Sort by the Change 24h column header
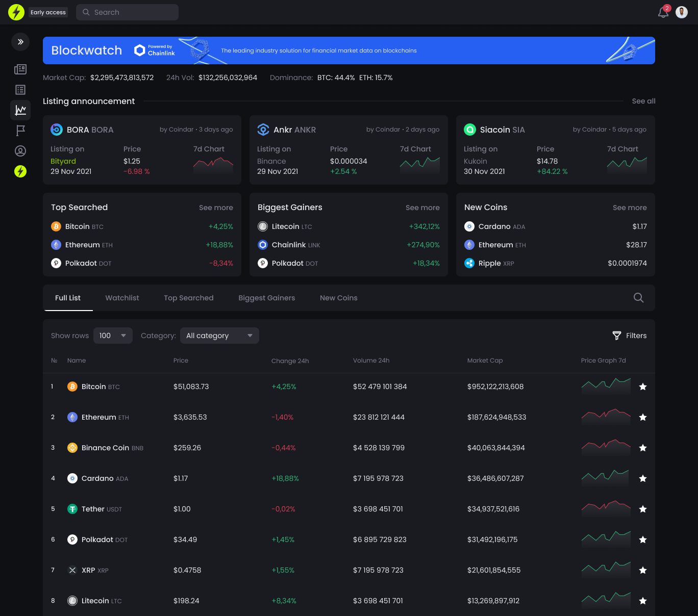Screen dimensions: 698x616 pos(290,361)
